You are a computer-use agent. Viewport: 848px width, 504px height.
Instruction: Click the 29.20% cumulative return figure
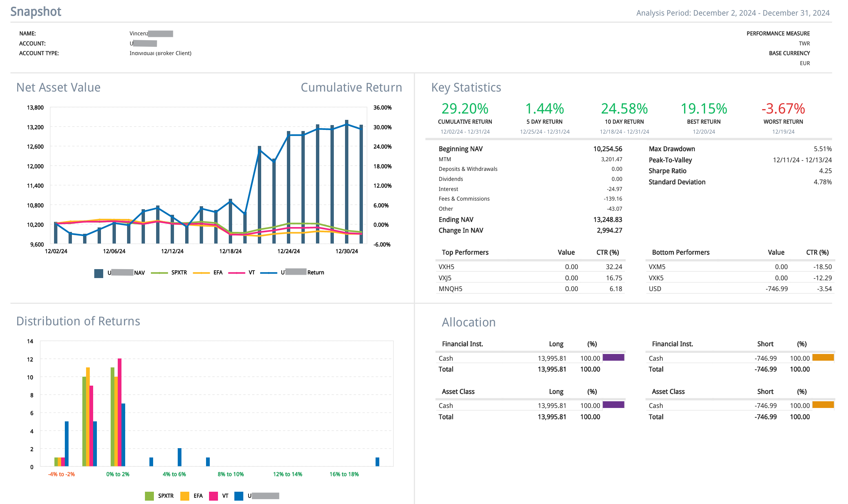(465, 109)
